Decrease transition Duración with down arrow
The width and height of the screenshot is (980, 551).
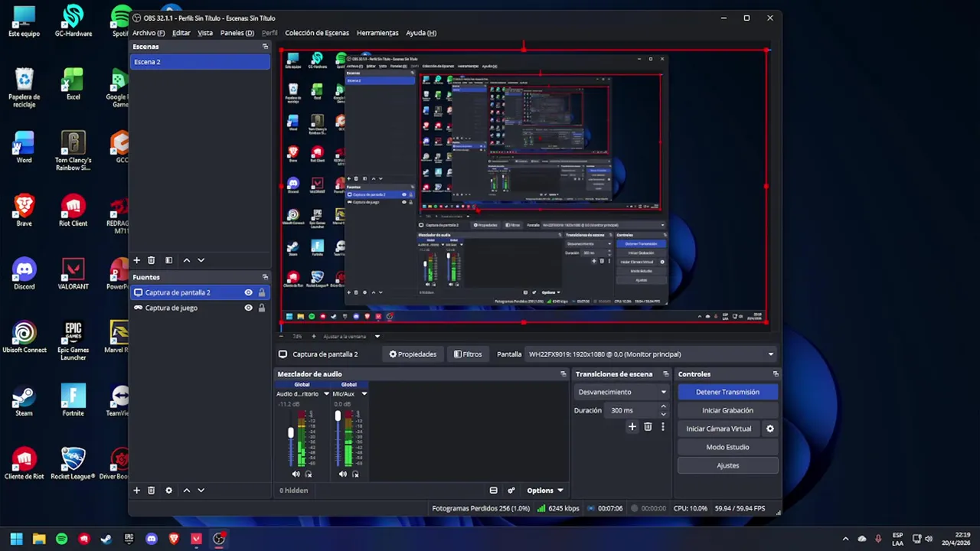click(663, 414)
